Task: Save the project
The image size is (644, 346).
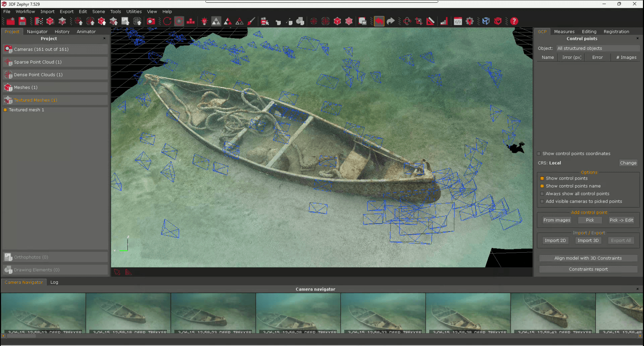Action: (22, 21)
